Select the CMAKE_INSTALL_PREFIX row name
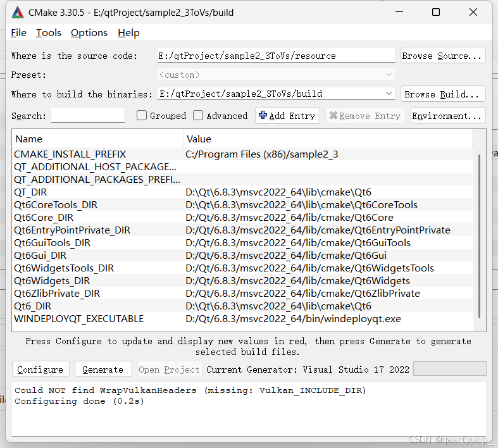This screenshot has height=448, width=498. (x=70, y=154)
